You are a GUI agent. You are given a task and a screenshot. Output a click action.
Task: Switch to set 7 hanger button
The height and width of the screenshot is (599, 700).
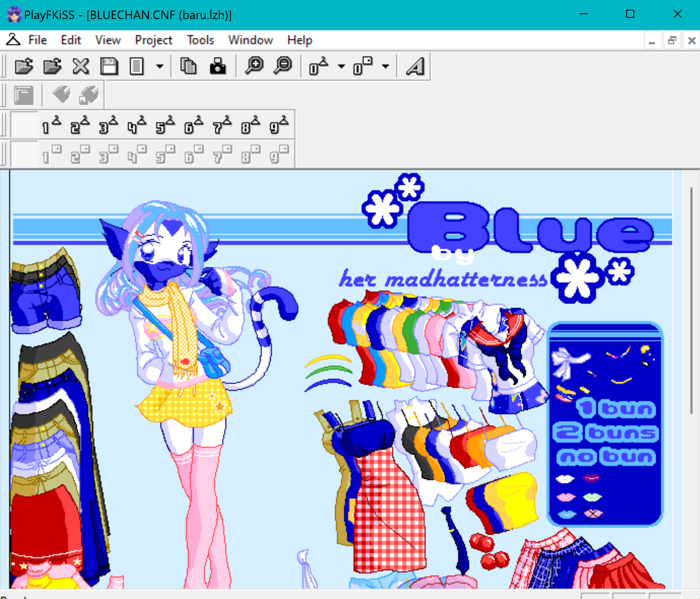click(222, 125)
